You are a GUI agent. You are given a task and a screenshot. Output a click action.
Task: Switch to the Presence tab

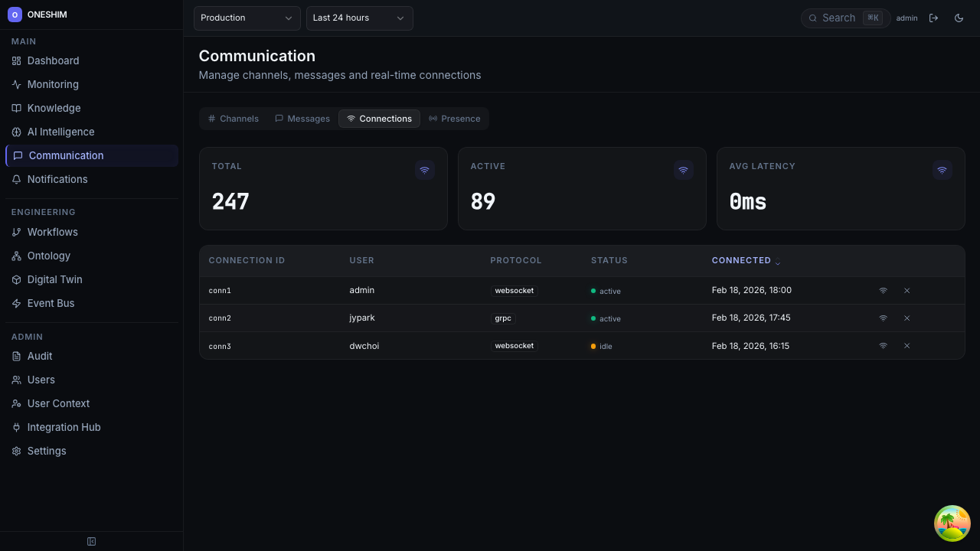click(x=454, y=119)
